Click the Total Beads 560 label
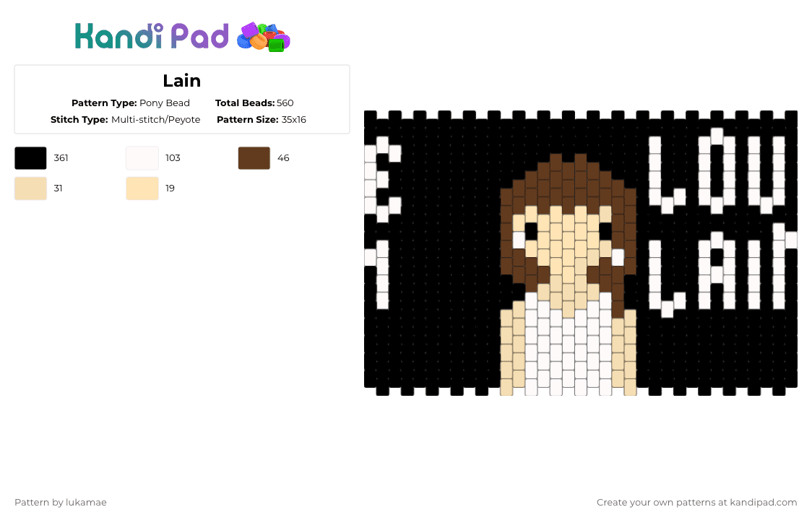 click(254, 103)
